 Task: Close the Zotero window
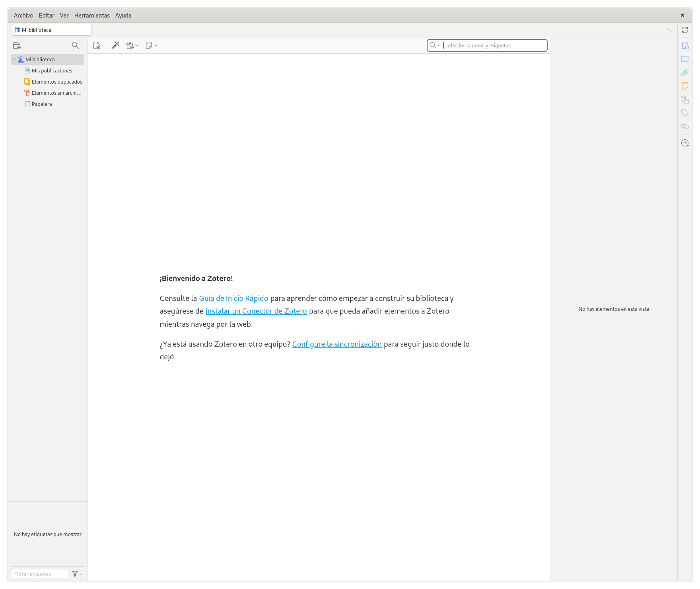pyautogui.click(x=682, y=15)
